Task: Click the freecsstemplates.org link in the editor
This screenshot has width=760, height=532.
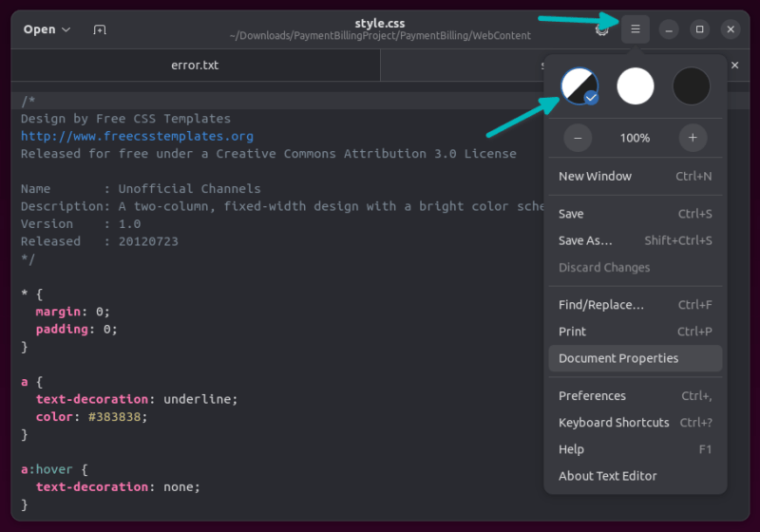Action: [x=137, y=136]
